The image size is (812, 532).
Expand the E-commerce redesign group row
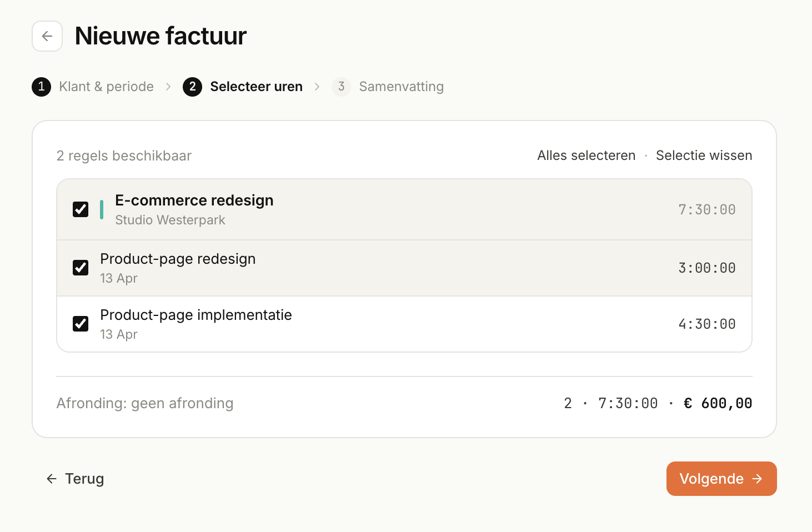click(194, 209)
